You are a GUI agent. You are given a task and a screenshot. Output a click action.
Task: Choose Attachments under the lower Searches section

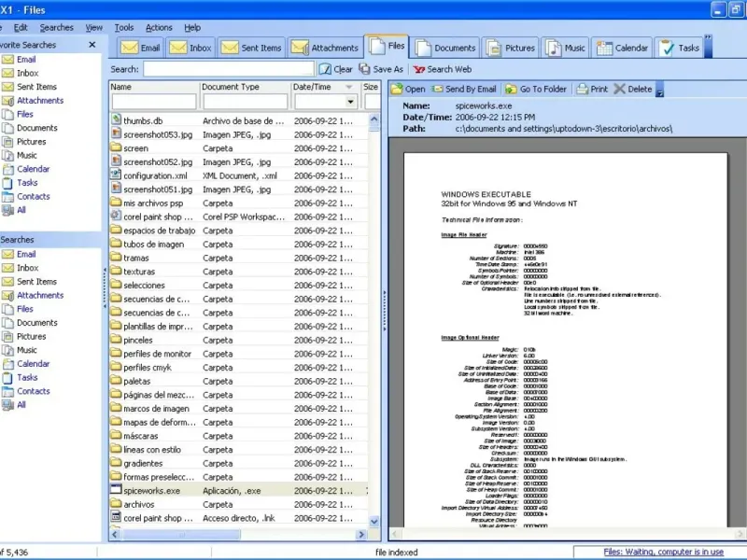click(x=40, y=295)
